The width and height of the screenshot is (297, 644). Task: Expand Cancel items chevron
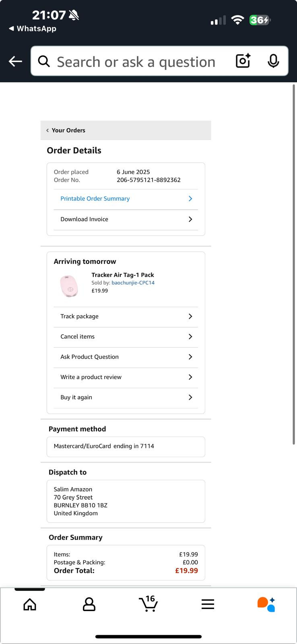click(x=190, y=336)
